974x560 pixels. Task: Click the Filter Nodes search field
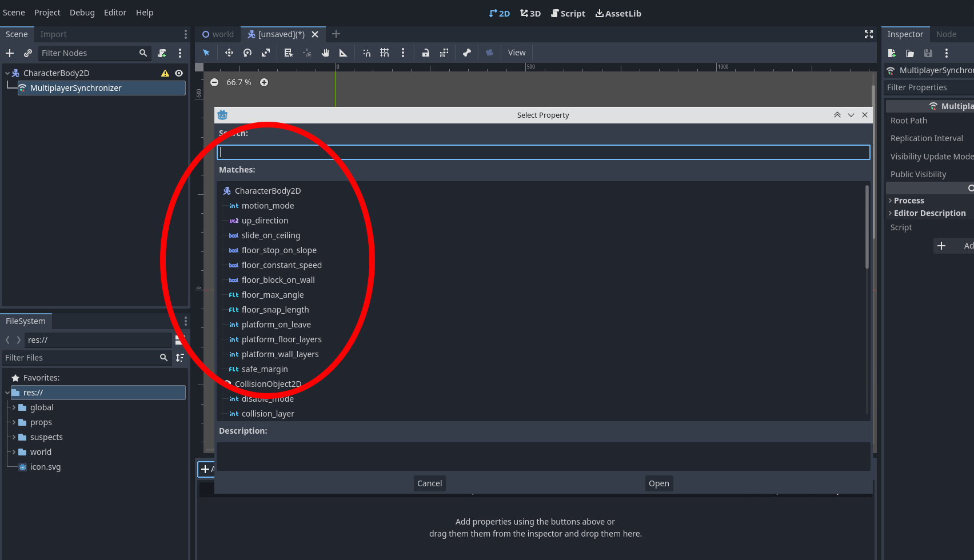tap(94, 53)
